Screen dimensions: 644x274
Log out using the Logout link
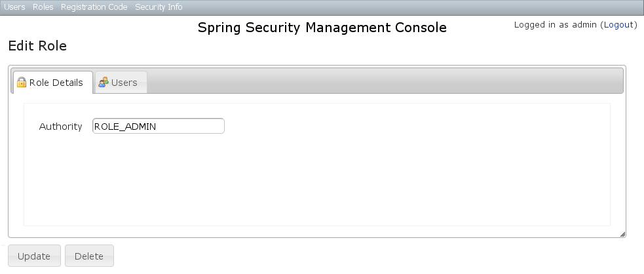click(x=618, y=25)
